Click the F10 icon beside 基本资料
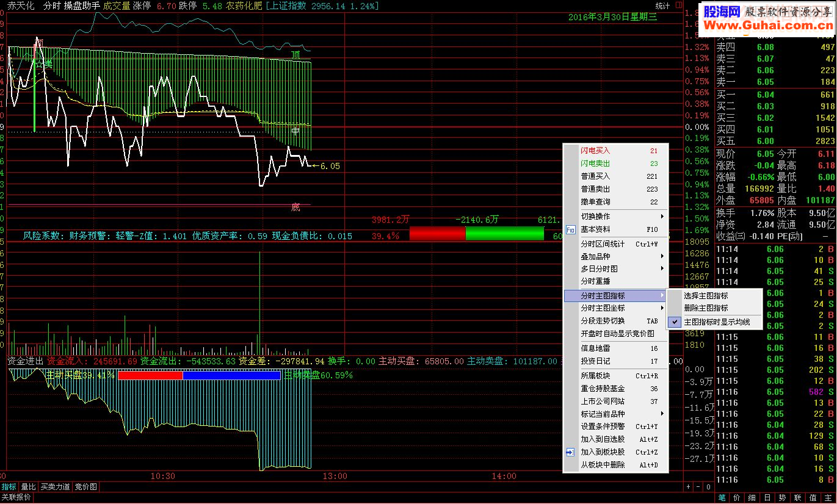This screenshot has width=837, height=504. [x=571, y=230]
